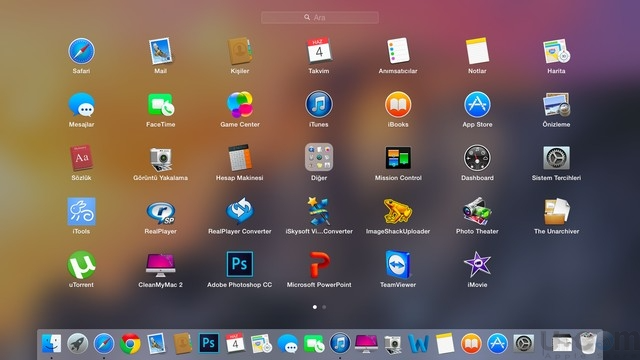Launch Google Chrome from the Dock
640x360 pixels.
tap(130, 343)
